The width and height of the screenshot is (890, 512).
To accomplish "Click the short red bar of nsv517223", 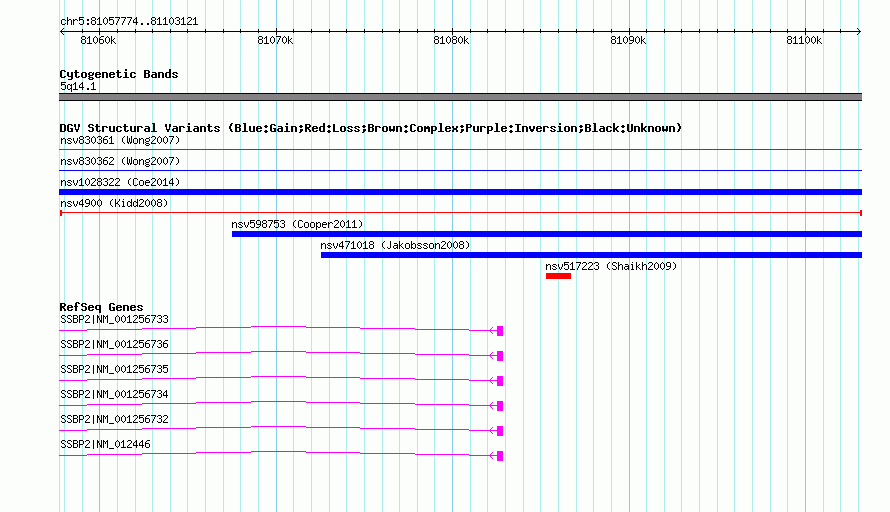I will point(559,276).
